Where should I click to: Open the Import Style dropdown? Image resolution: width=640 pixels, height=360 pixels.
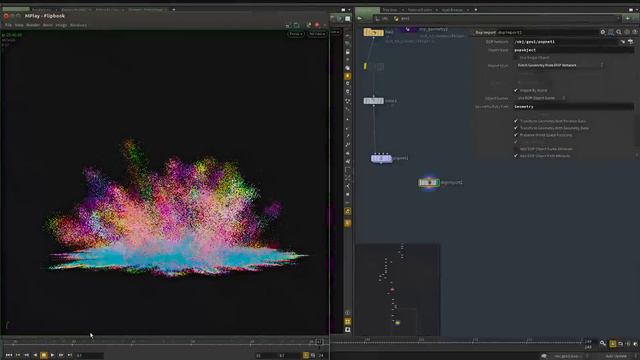coord(559,65)
